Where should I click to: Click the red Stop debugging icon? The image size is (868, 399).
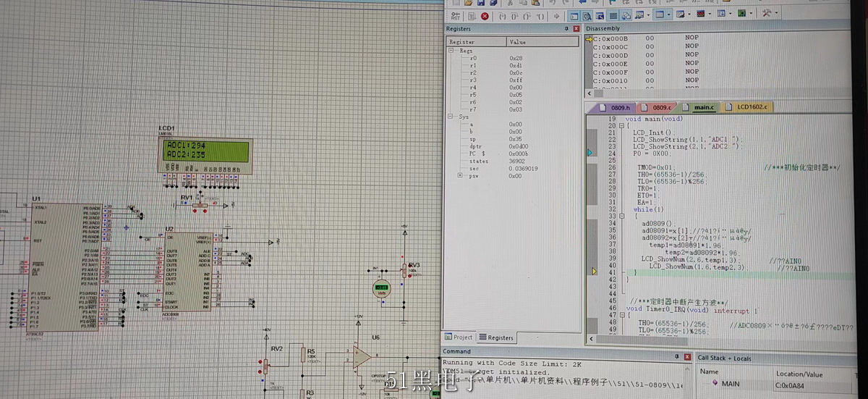[x=485, y=15]
